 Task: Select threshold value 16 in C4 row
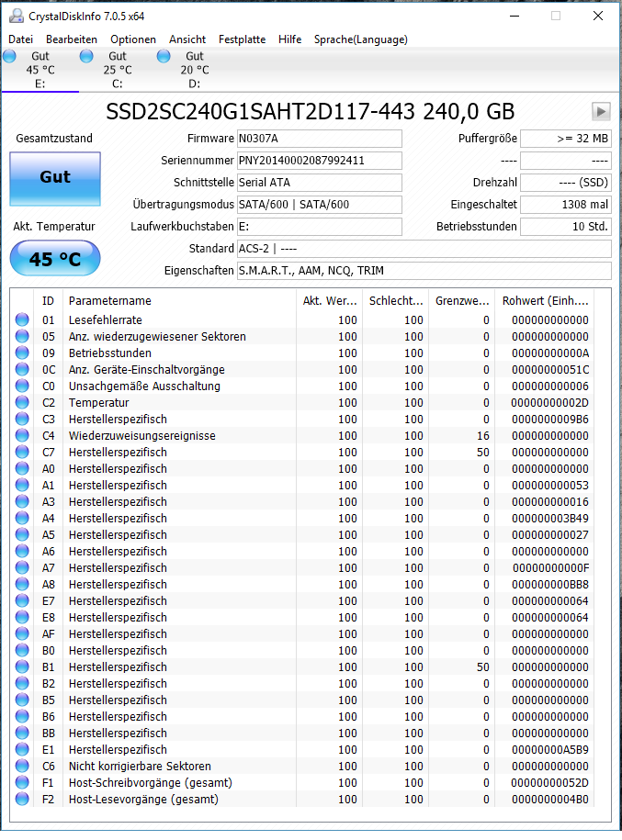tap(483, 435)
